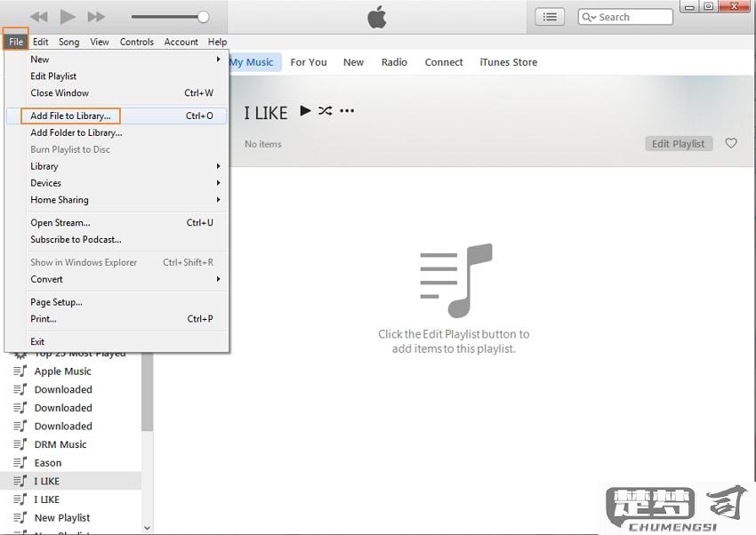Click the DRM Music playlist icon
Screen dimensions: 756x535
[20, 444]
